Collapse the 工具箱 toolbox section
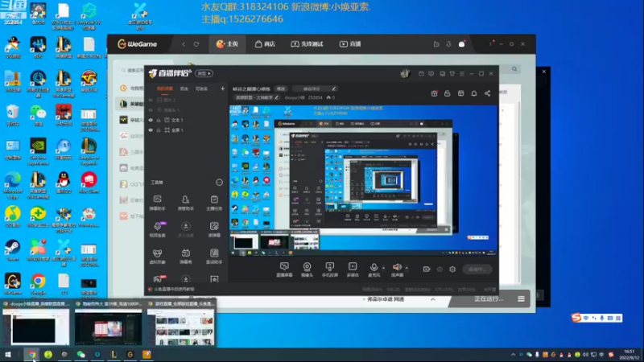Image resolution: width=644 pixels, height=362 pixels. pyautogui.click(x=219, y=183)
